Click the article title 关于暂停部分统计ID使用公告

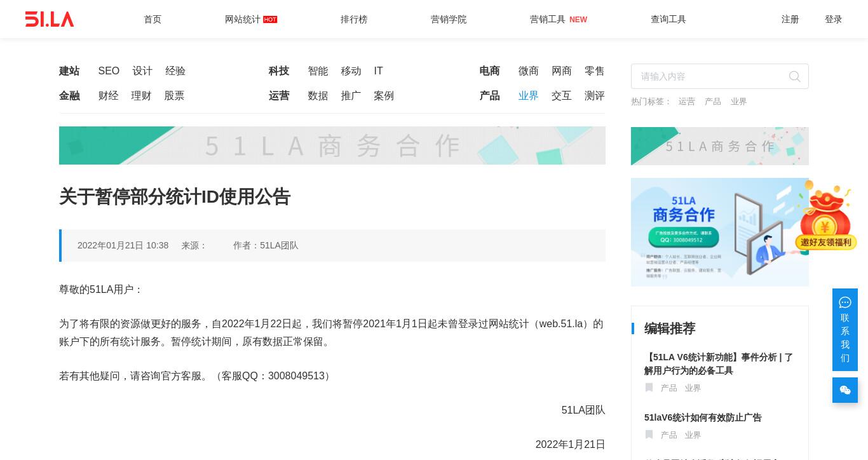click(x=175, y=197)
